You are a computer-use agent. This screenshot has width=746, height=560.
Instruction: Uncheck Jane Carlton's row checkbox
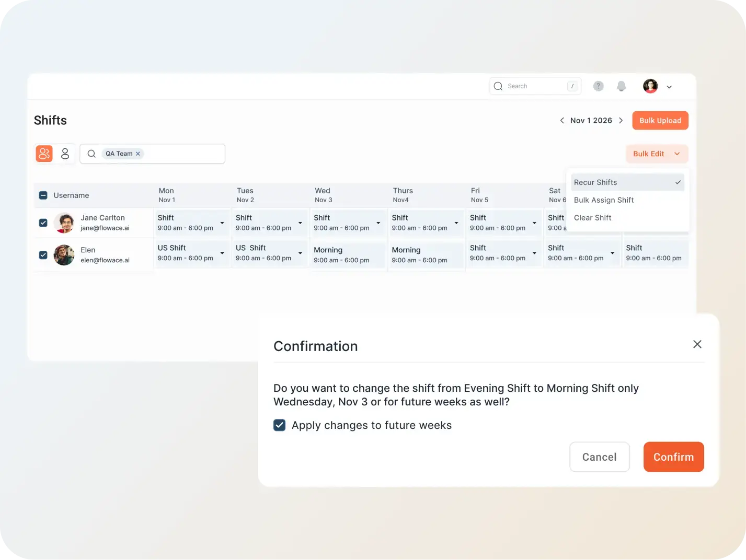(43, 223)
